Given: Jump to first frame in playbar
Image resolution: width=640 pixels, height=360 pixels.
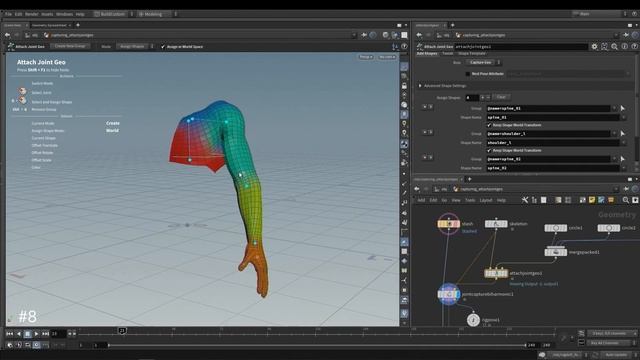Looking at the screenshot, I should coord(9,334).
